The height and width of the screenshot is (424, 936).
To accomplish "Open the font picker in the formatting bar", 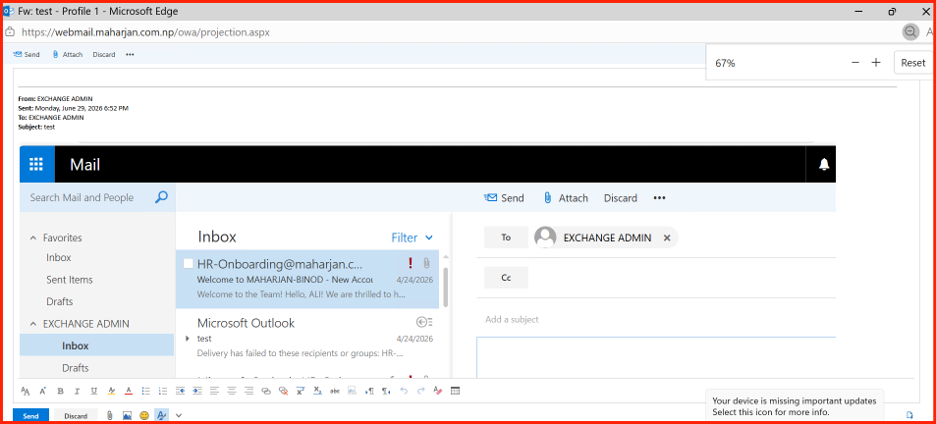I will pos(25,391).
